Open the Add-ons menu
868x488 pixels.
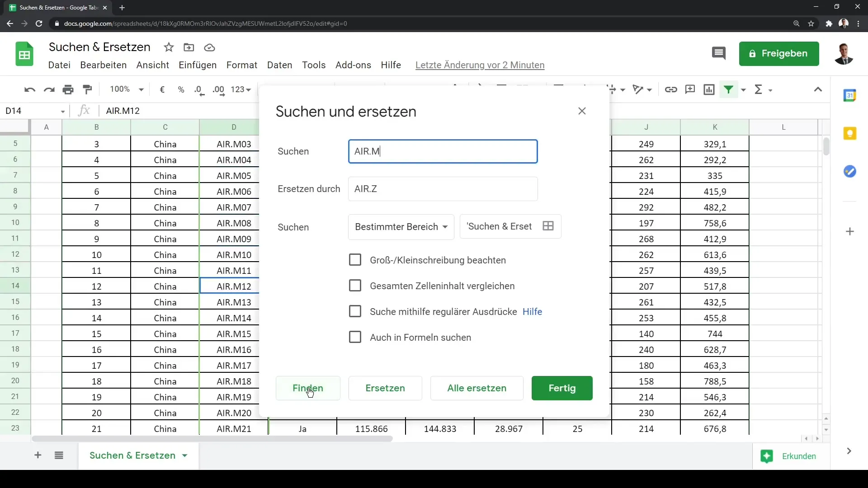pos(353,65)
